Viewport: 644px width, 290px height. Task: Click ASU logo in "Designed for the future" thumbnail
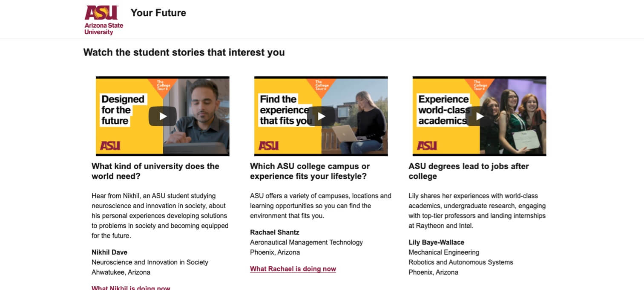tap(110, 146)
